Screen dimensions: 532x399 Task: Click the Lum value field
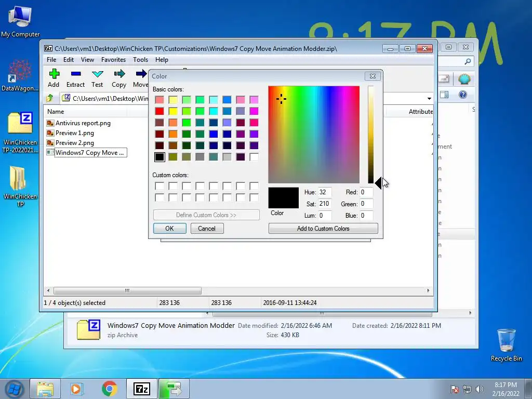[325, 216]
